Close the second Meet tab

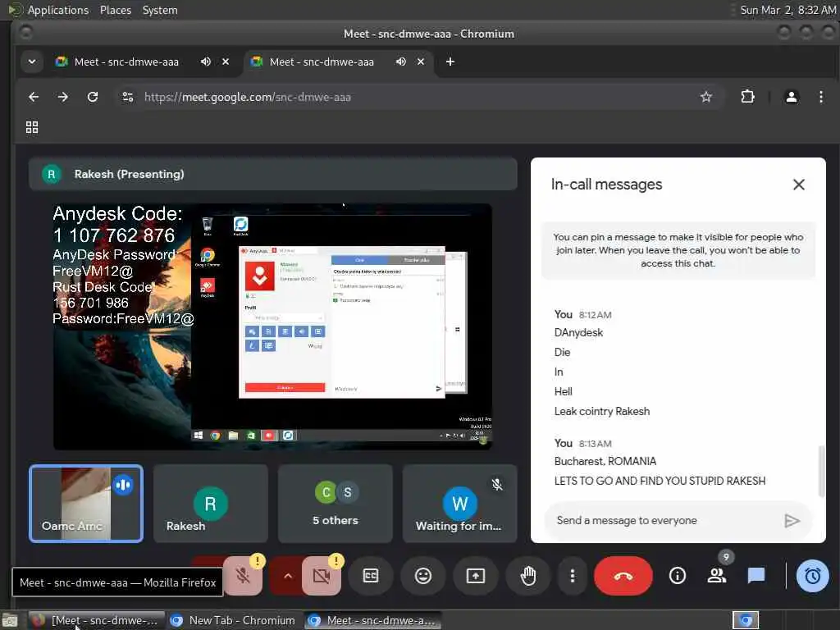tap(421, 62)
